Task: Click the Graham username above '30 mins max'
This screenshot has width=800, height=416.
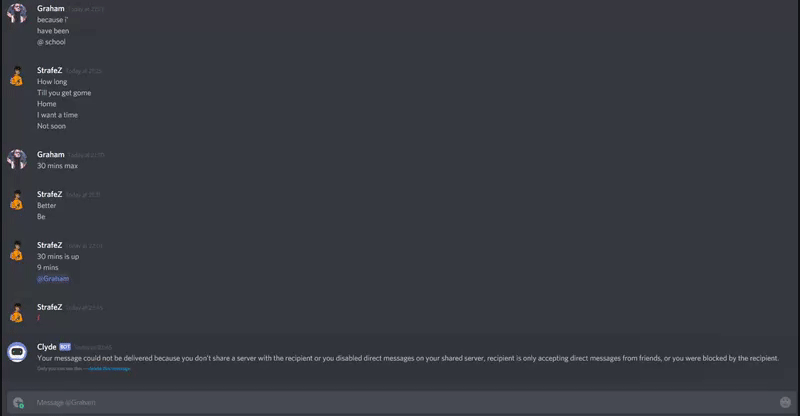Action: (x=51, y=155)
